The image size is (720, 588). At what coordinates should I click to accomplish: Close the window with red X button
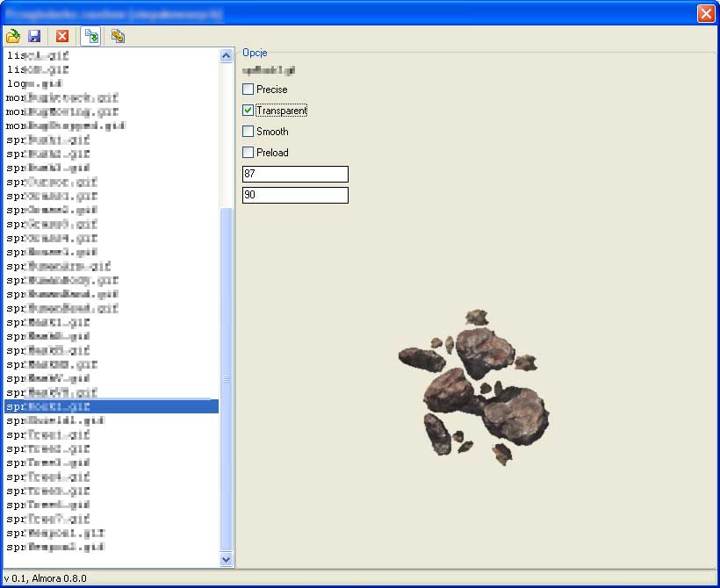pos(705,14)
